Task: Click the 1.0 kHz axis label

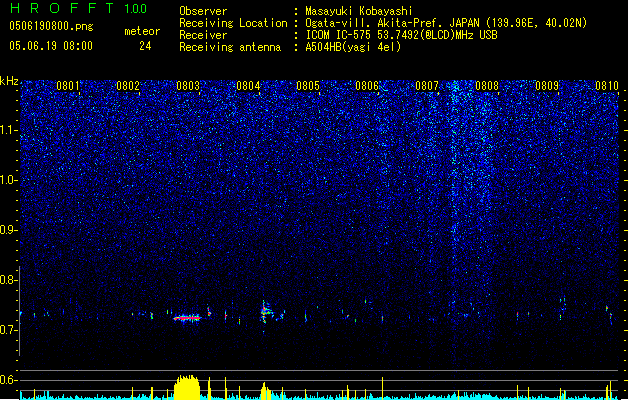Action: (8, 180)
